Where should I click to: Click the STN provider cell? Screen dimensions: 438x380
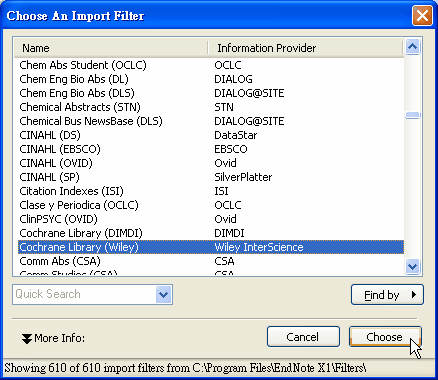224,107
